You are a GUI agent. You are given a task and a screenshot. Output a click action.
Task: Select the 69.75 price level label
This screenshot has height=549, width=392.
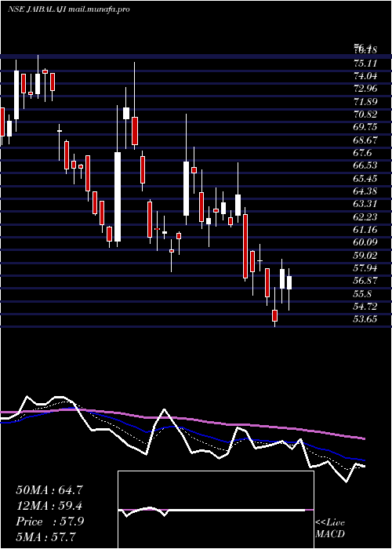(365, 127)
